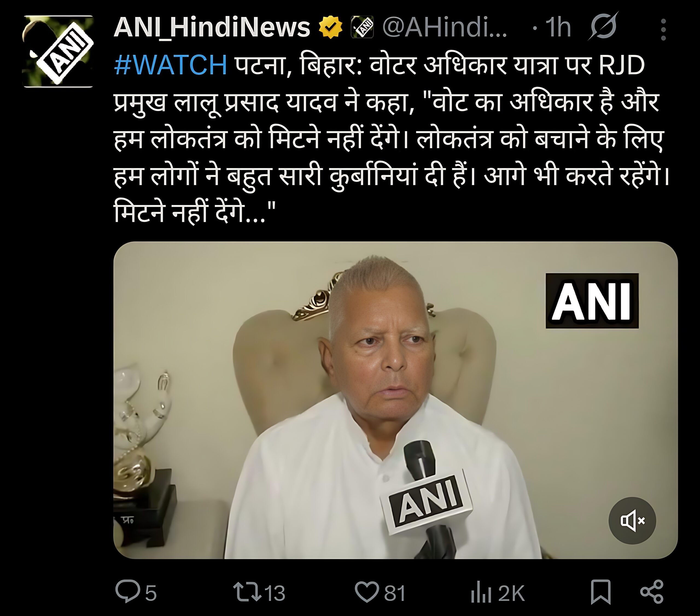Open the @AHindi... handle link
The width and height of the screenshot is (700, 616).
click(445, 27)
